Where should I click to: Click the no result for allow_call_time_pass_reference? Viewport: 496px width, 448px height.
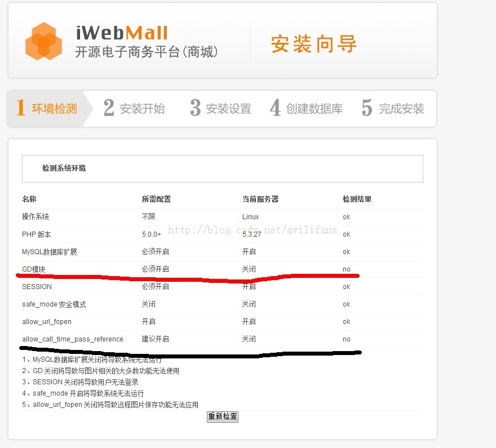pos(347,340)
